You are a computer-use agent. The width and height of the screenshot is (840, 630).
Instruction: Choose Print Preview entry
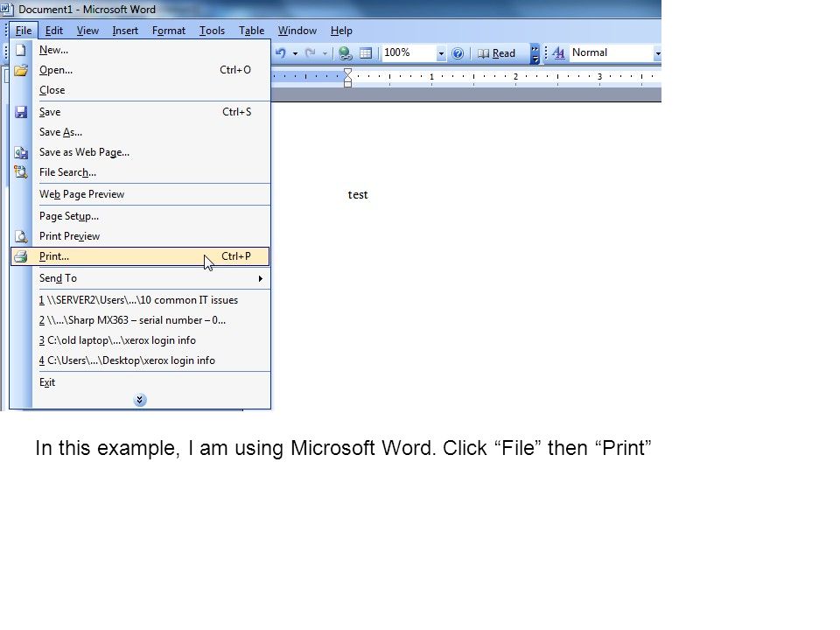click(x=140, y=236)
